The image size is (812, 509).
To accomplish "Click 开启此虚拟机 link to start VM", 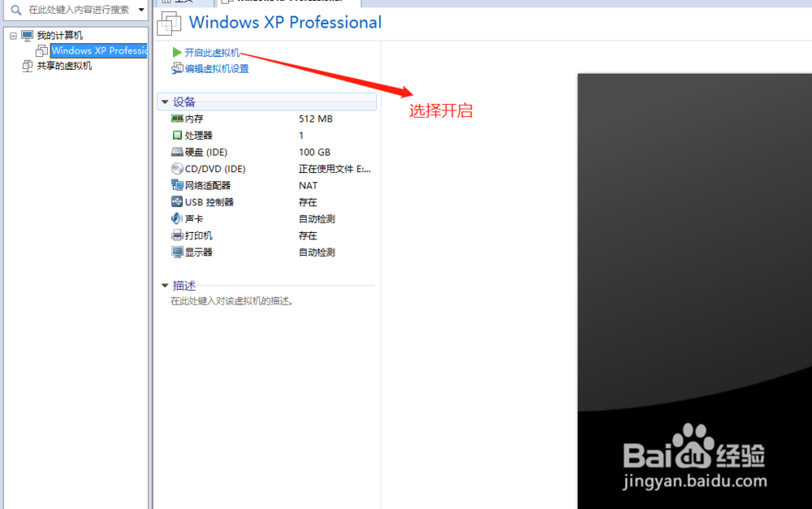I will tap(212, 53).
